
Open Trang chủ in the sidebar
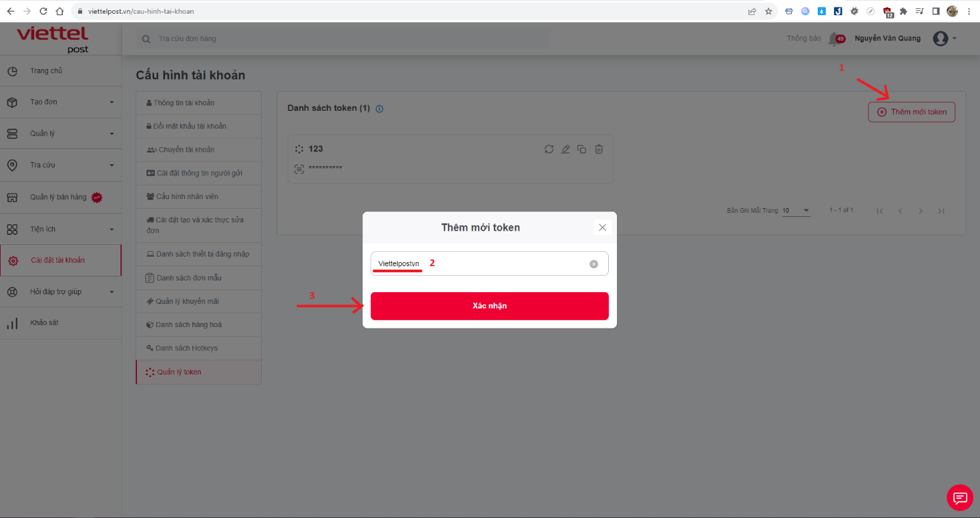coord(60,71)
